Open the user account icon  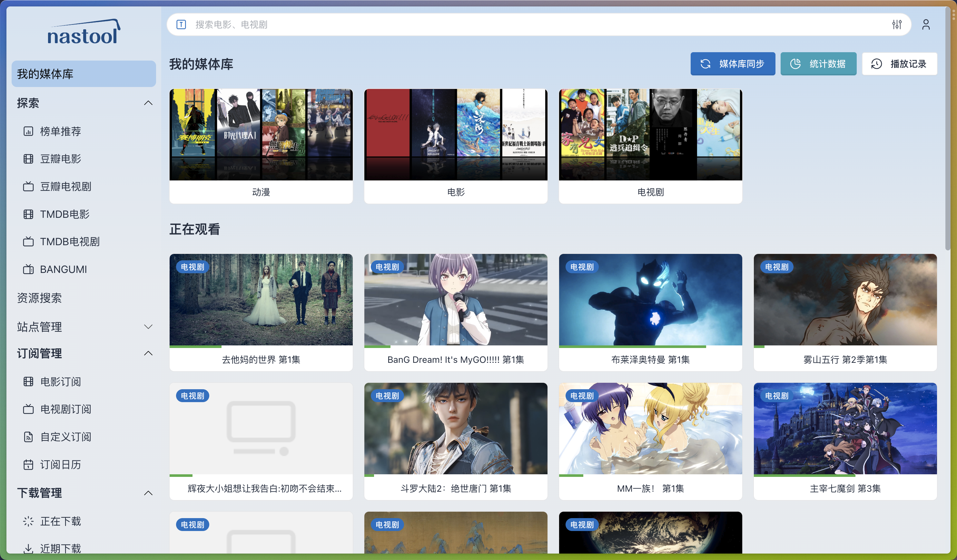click(926, 25)
